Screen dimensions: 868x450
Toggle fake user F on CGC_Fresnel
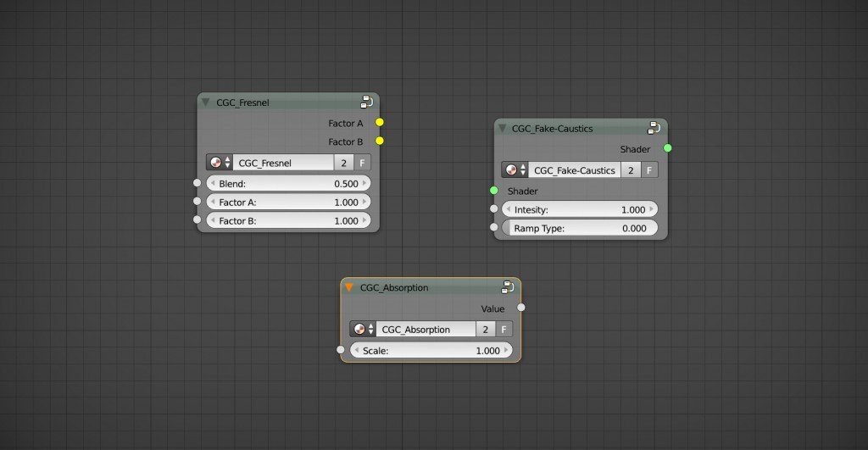[362, 163]
